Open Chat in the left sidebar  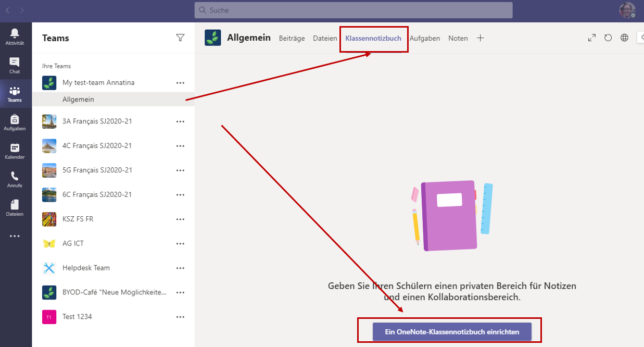tap(15, 65)
